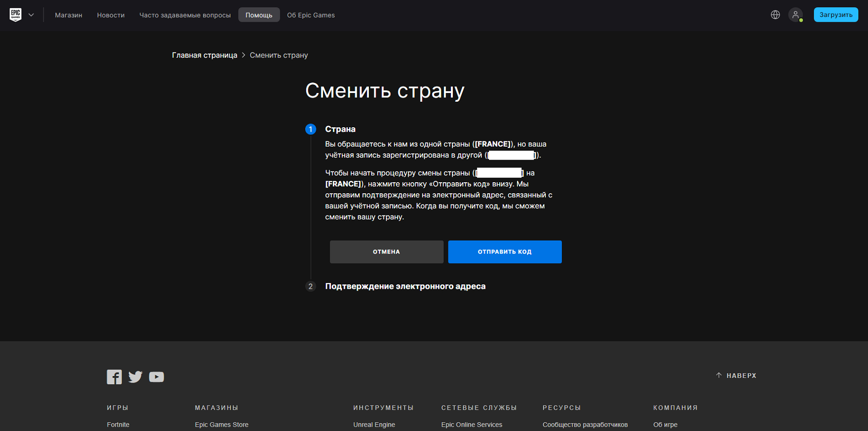868x431 pixels.
Task: Open the Fortnite footer link
Action: [x=118, y=425]
